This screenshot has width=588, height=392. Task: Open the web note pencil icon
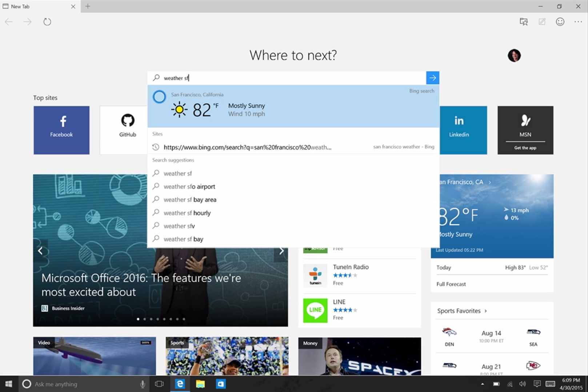pos(542,22)
